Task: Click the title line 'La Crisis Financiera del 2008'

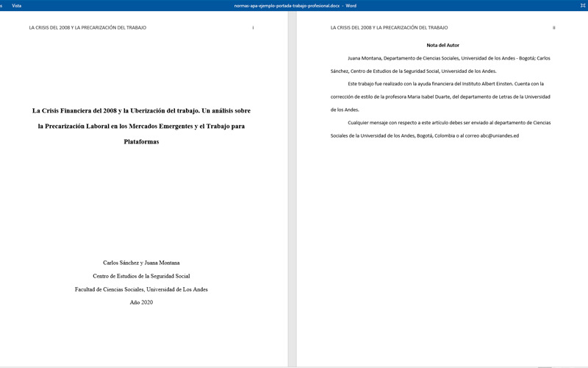Action: (x=141, y=111)
